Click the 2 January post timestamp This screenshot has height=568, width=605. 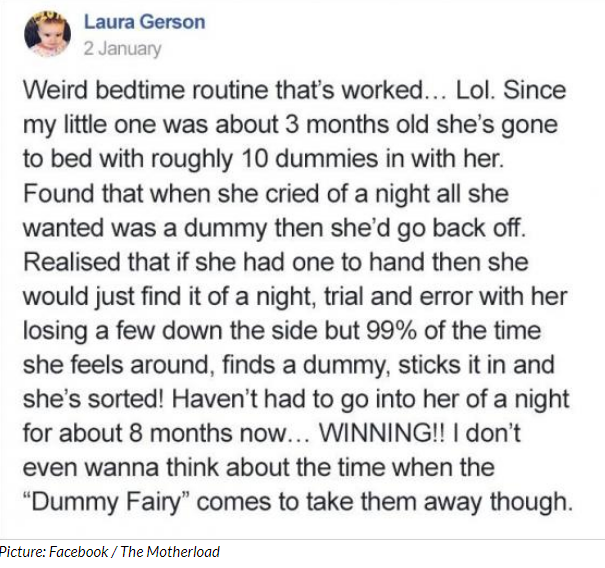coord(122,49)
